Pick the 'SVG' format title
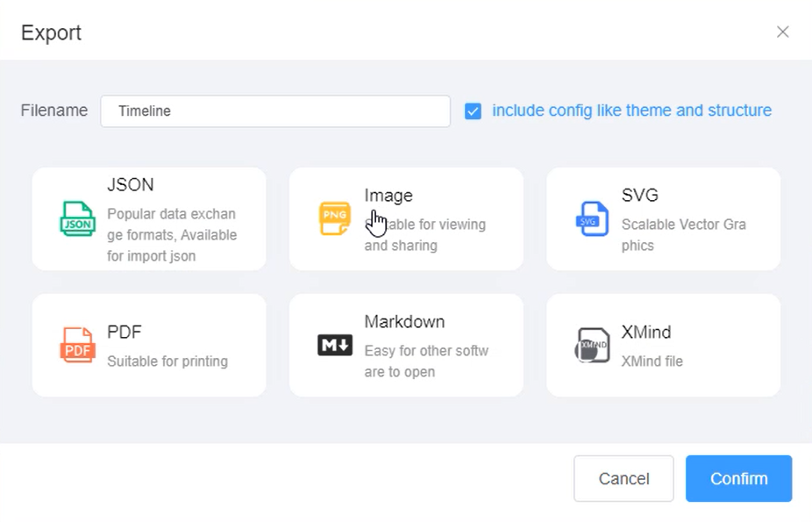 click(639, 196)
